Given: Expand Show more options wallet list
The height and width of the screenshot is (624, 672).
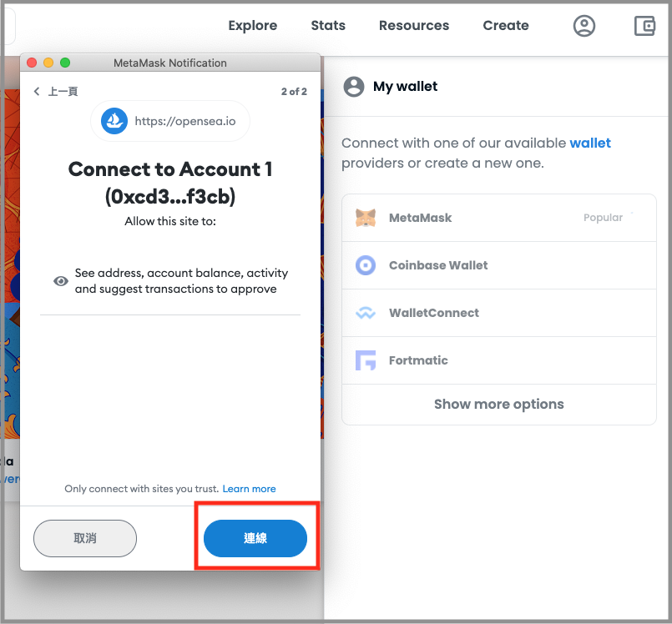Looking at the screenshot, I should click(499, 404).
